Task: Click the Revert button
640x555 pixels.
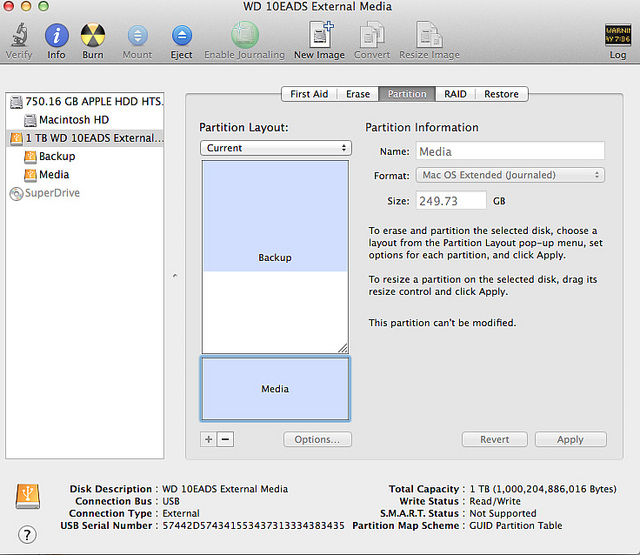Action: click(494, 440)
